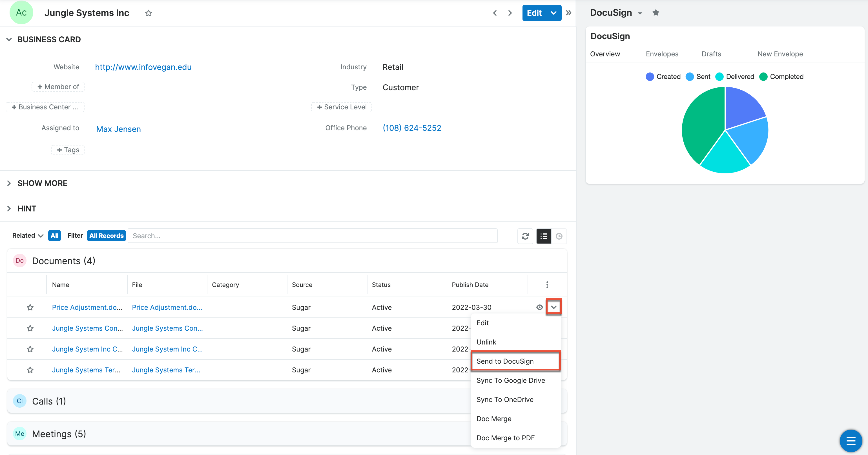
Task: Sort by the Publish Date column header
Action: [470, 285]
